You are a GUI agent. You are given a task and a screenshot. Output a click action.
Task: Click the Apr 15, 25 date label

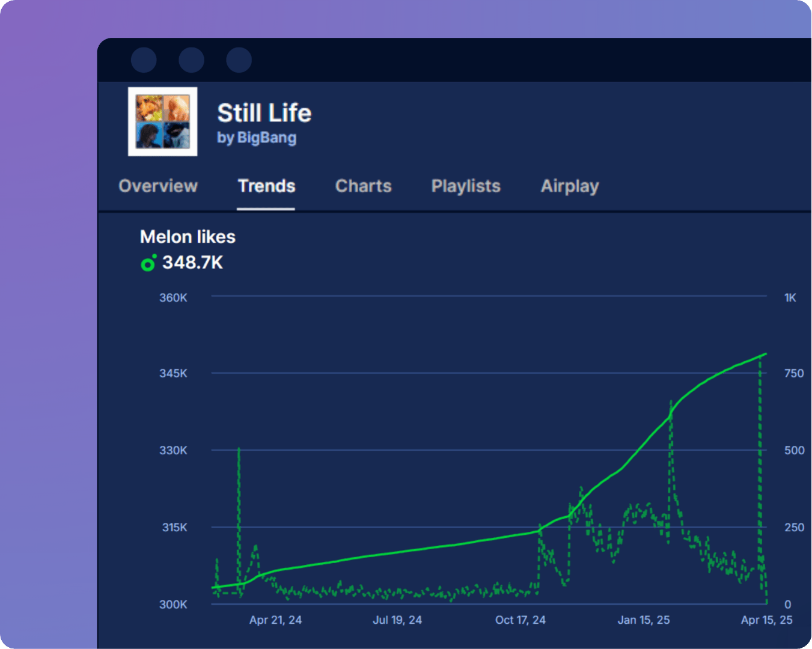point(766,620)
